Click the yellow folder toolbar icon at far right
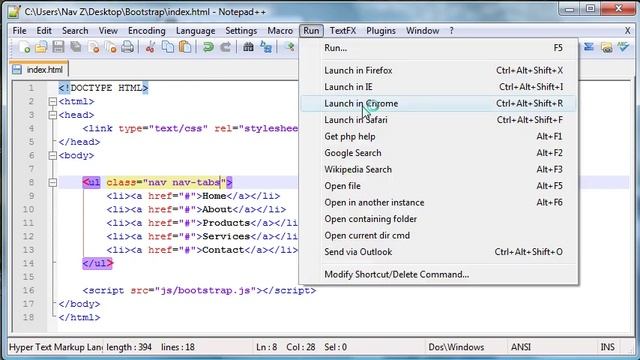The height and width of the screenshot is (360, 640). 607,47
